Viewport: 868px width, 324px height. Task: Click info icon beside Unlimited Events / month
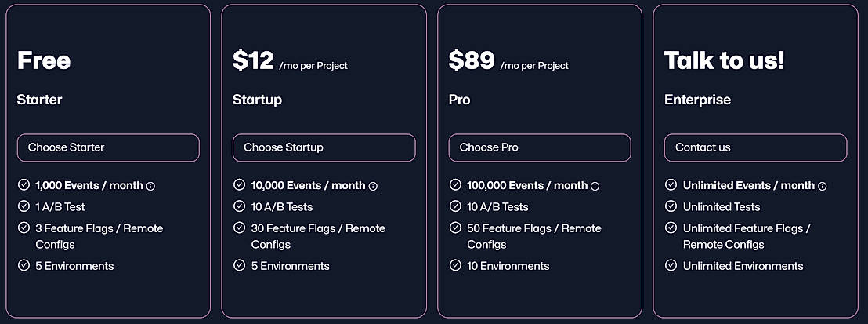822,186
